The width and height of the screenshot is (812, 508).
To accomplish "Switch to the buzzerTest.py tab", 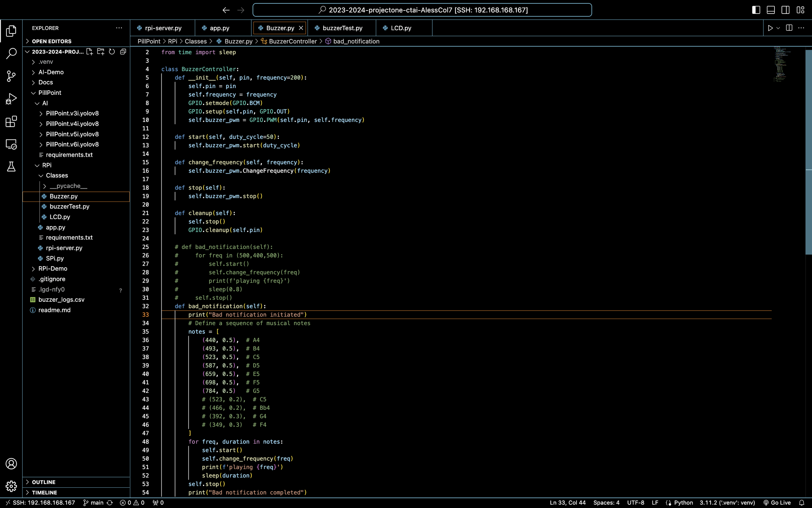I will point(342,28).
